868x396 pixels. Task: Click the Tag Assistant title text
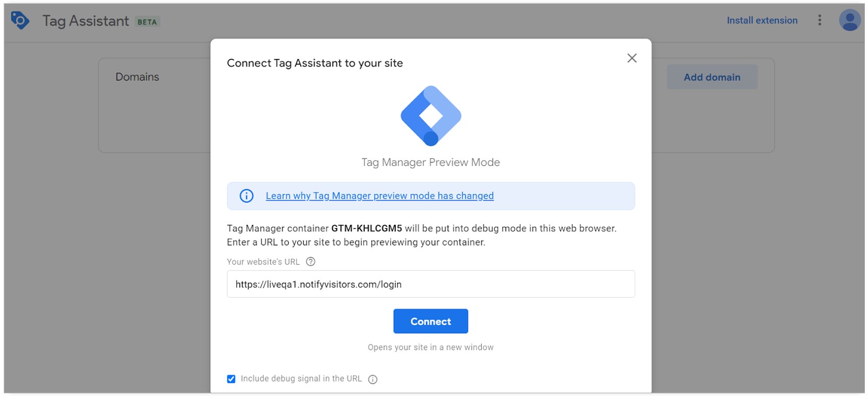(86, 21)
